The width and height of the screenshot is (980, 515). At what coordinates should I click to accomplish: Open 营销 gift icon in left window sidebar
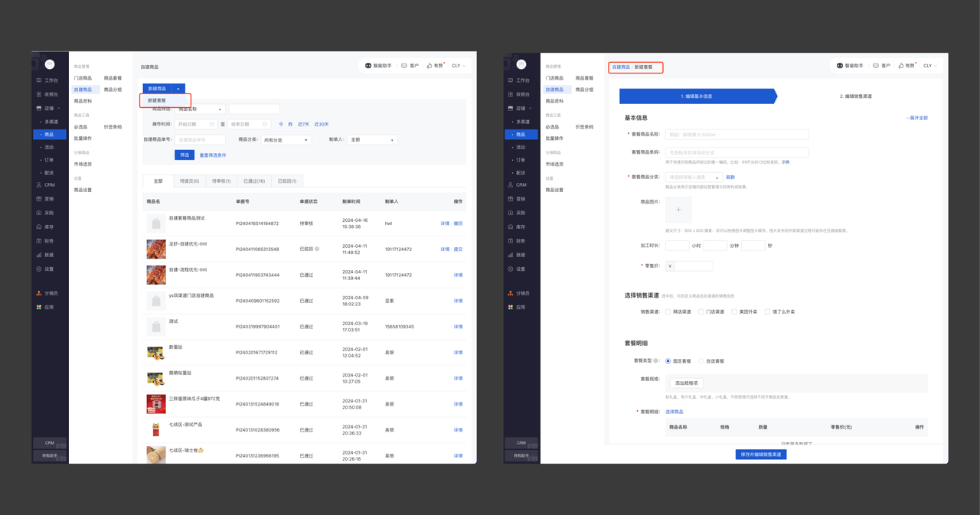tap(39, 199)
